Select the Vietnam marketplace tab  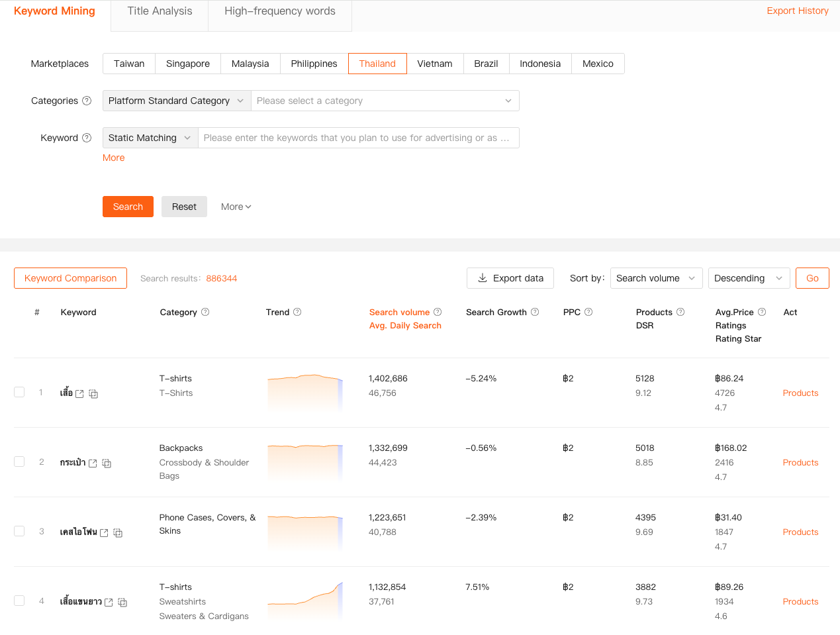coord(435,64)
